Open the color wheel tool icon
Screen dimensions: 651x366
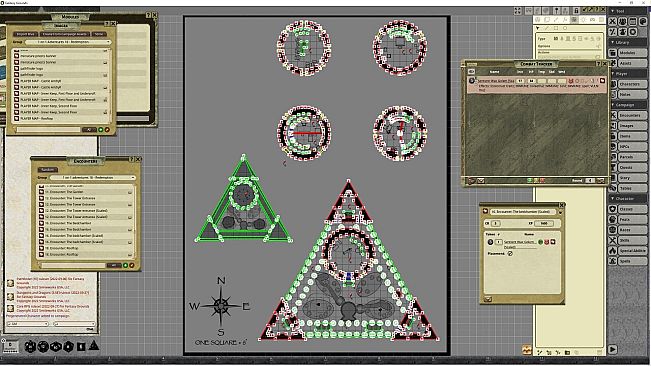(643, 22)
